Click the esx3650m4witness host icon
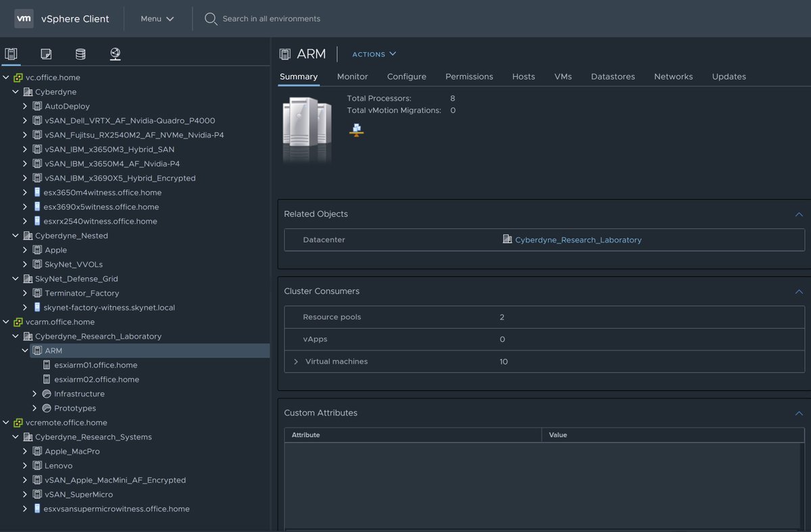This screenshot has width=811, height=532. coord(37,193)
